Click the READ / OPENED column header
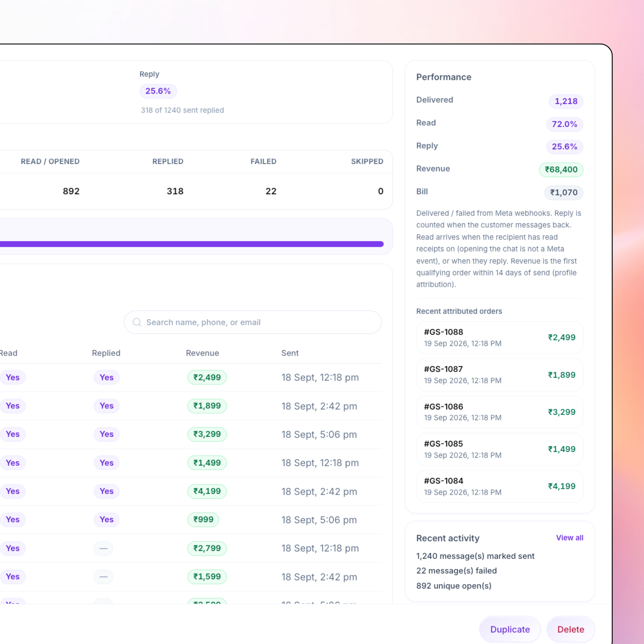The width and height of the screenshot is (644, 644). (50, 161)
